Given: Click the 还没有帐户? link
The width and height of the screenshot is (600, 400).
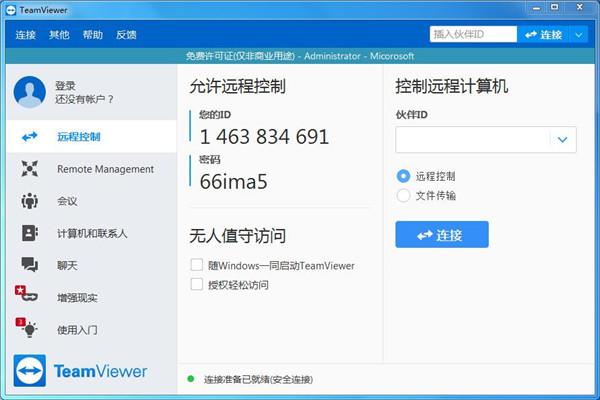Looking at the screenshot, I should (x=85, y=99).
